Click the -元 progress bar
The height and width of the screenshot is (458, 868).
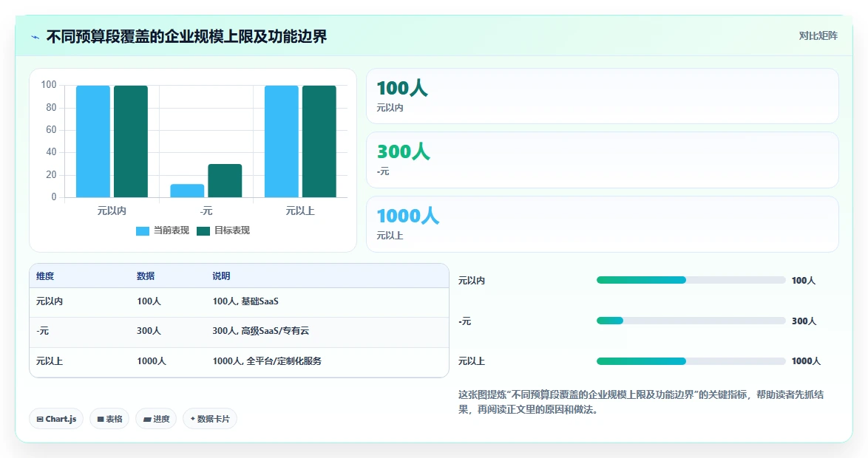691,321
